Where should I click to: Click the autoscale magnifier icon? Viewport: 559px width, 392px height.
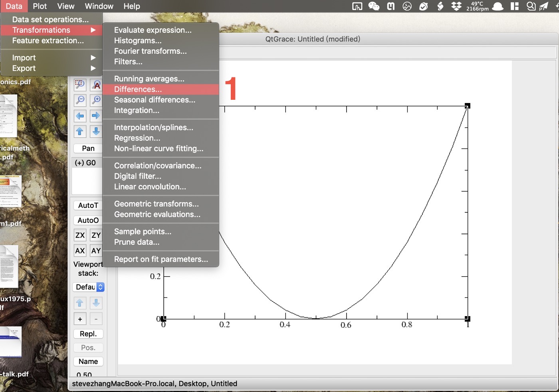coord(96,84)
